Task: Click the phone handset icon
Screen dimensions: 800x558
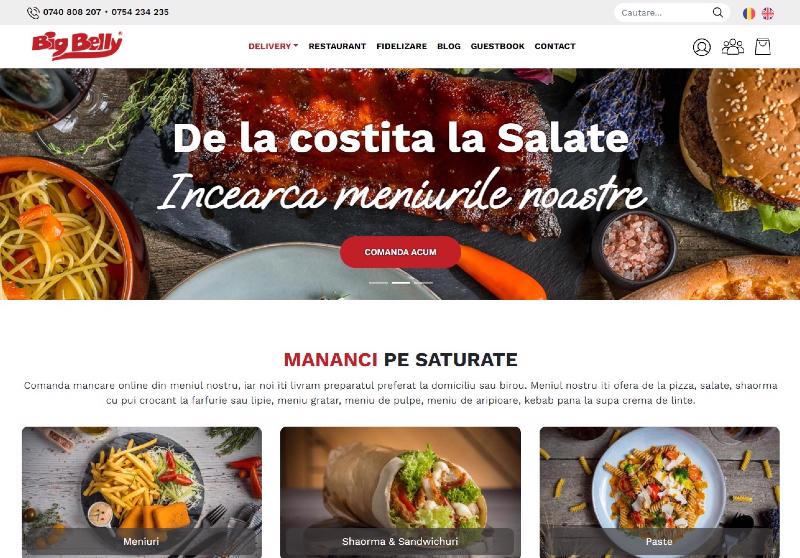Action: coord(33,13)
